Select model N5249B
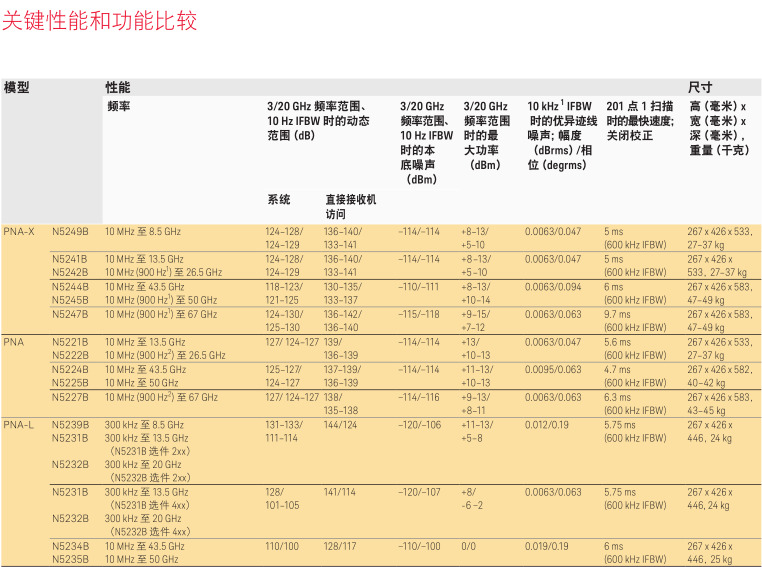The height and width of the screenshot is (567, 762). pos(70,231)
